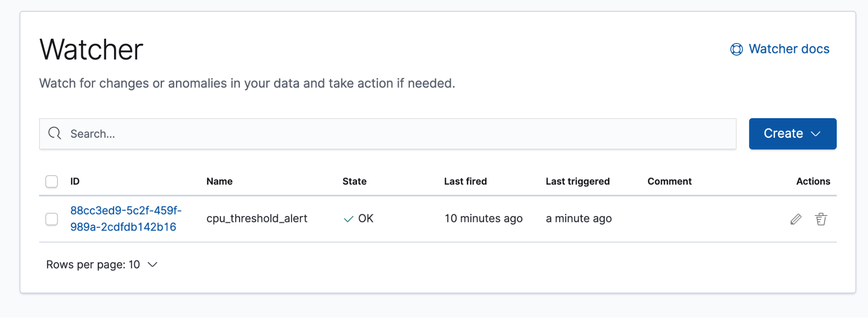Sort by the Name column header
868x318 pixels.
point(219,181)
